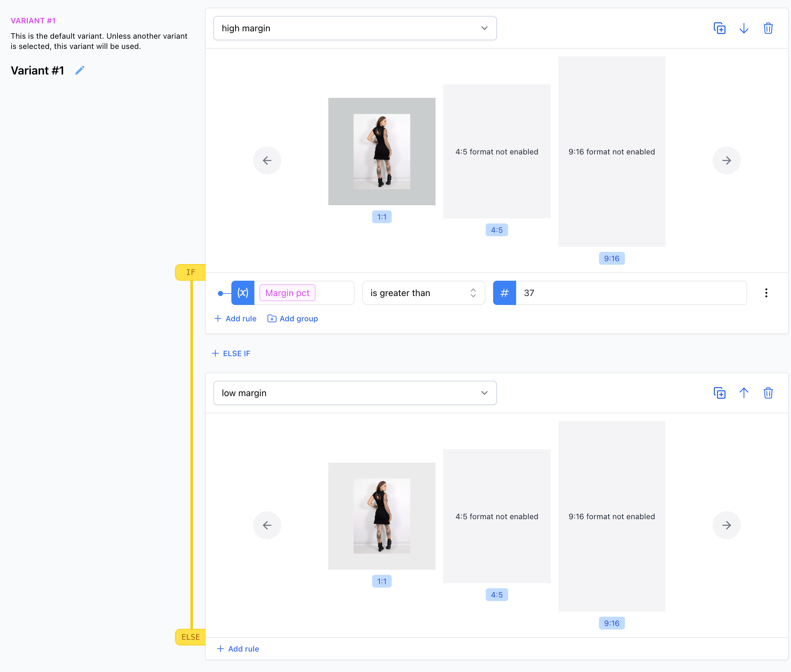The width and height of the screenshot is (791, 672).
Task: Advance high margin carousel with right arrow
Action: coord(726,160)
